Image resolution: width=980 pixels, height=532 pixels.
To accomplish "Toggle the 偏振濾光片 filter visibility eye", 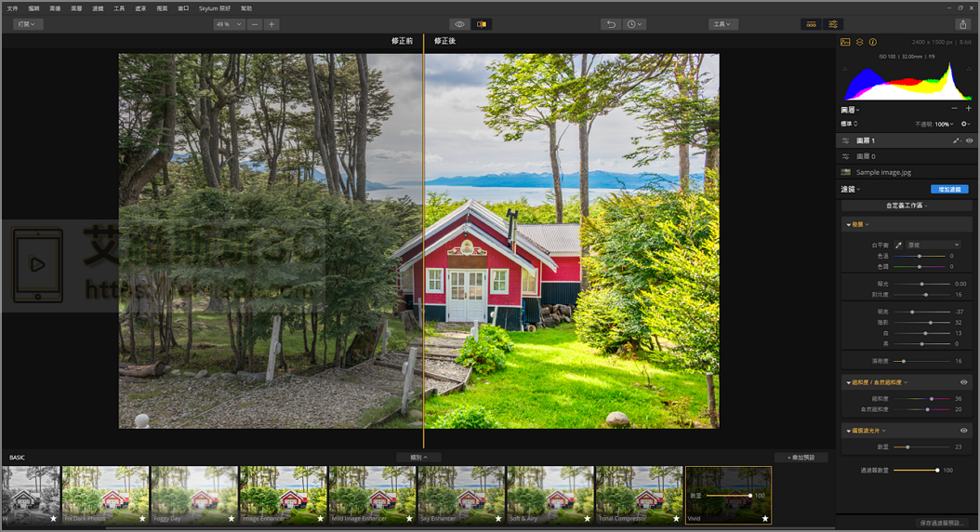I will (964, 431).
